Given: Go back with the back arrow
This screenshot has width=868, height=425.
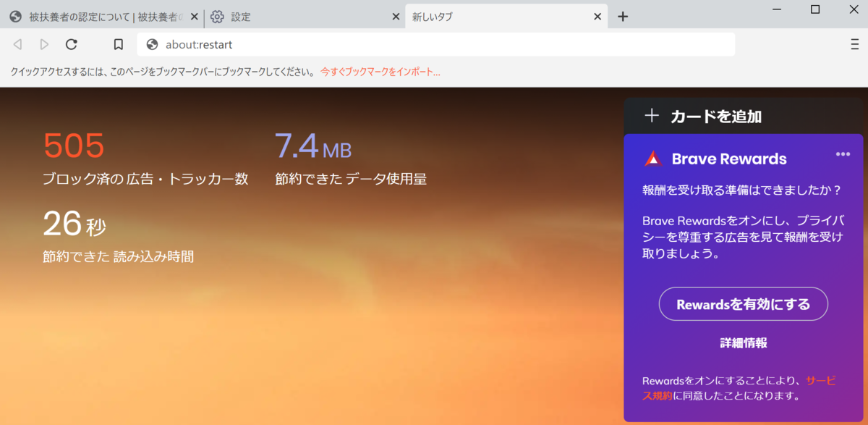Looking at the screenshot, I should tap(18, 44).
